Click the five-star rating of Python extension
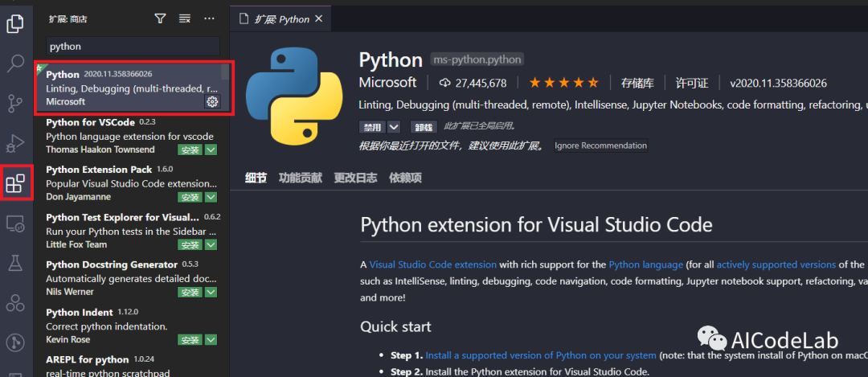Image resolution: width=868 pixels, height=377 pixels. [x=563, y=83]
